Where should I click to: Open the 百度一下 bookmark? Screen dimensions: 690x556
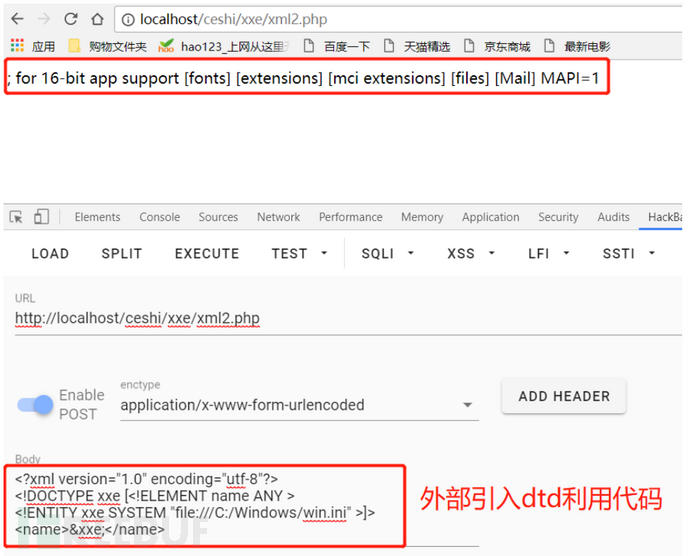click(337, 46)
